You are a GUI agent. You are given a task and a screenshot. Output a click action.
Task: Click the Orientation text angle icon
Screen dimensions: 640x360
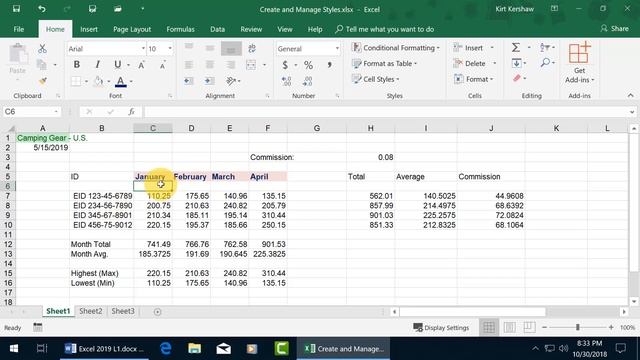(231, 81)
